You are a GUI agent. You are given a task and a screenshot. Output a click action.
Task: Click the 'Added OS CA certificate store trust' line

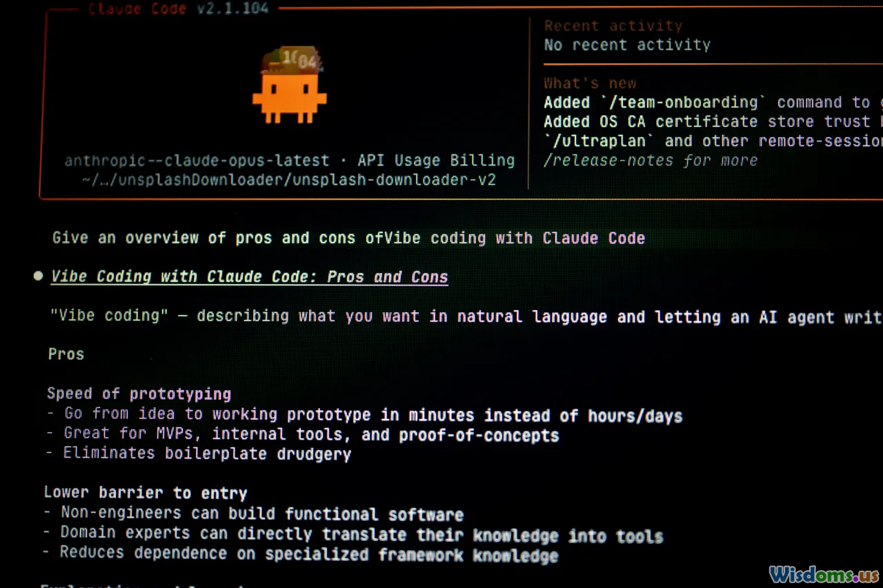pyautogui.click(x=713, y=122)
